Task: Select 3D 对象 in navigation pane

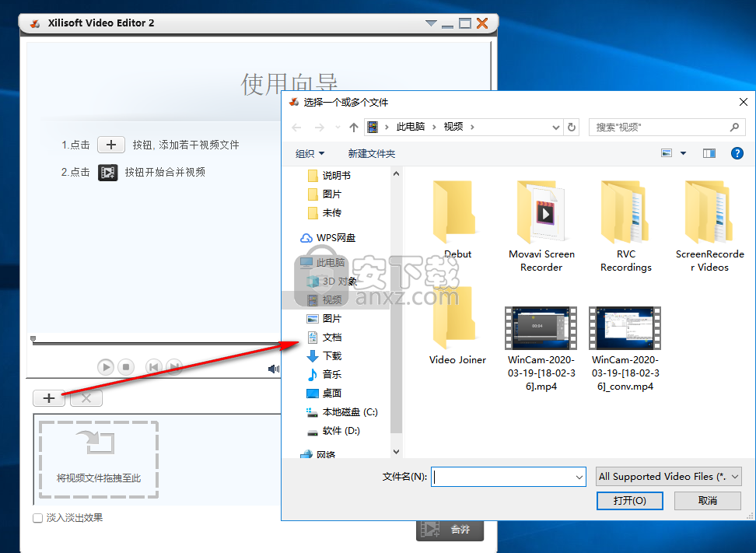Action: tap(331, 281)
